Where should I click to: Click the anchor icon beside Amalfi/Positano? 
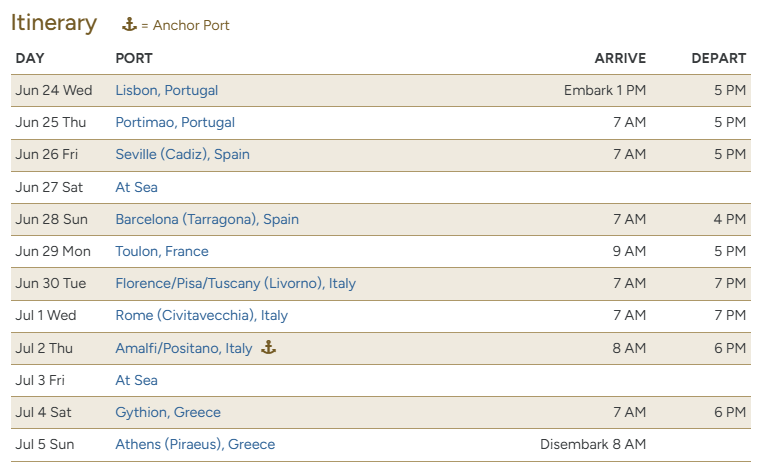pyautogui.click(x=268, y=348)
